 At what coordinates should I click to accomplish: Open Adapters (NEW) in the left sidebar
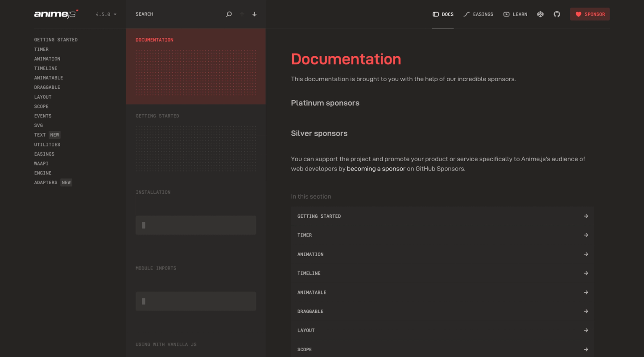pyautogui.click(x=53, y=183)
